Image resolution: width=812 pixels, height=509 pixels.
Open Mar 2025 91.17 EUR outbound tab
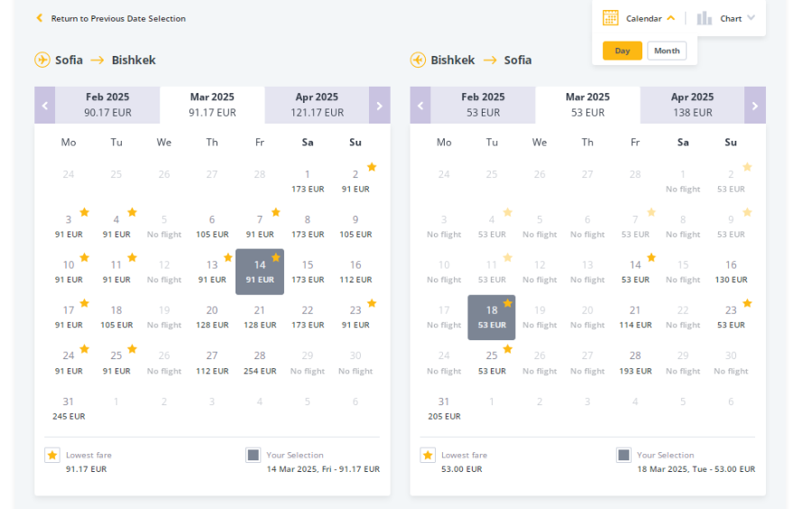[x=212, y=105]
